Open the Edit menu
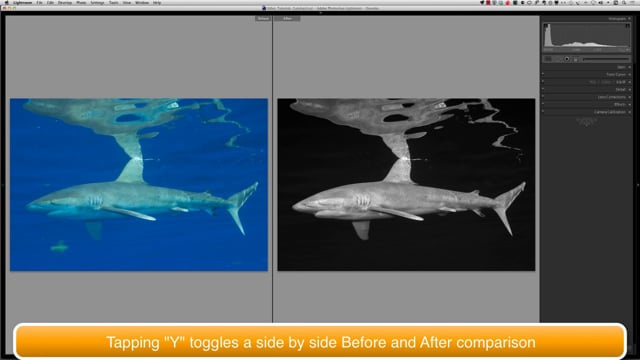This screenshot has width=640, height=360. 50,2
